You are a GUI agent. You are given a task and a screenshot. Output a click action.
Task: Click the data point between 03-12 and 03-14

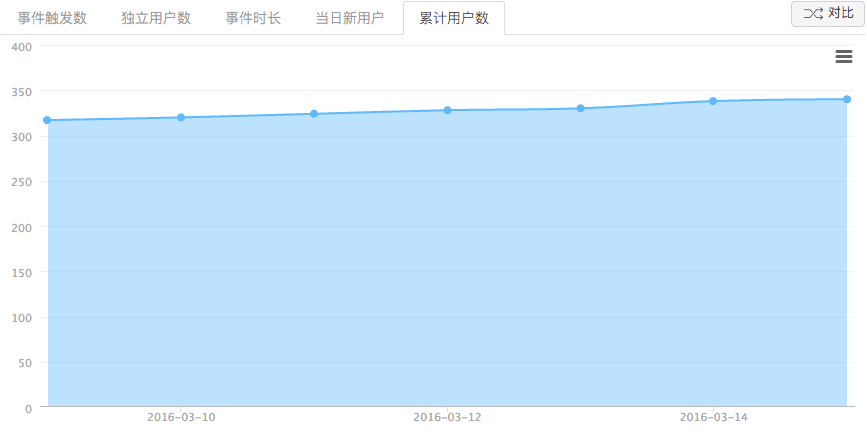[x=581, y=108]
